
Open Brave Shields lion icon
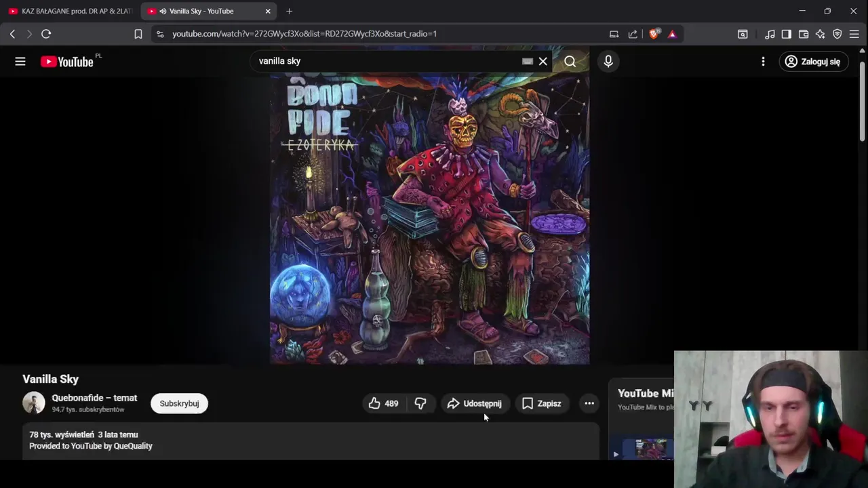[654, 33]
